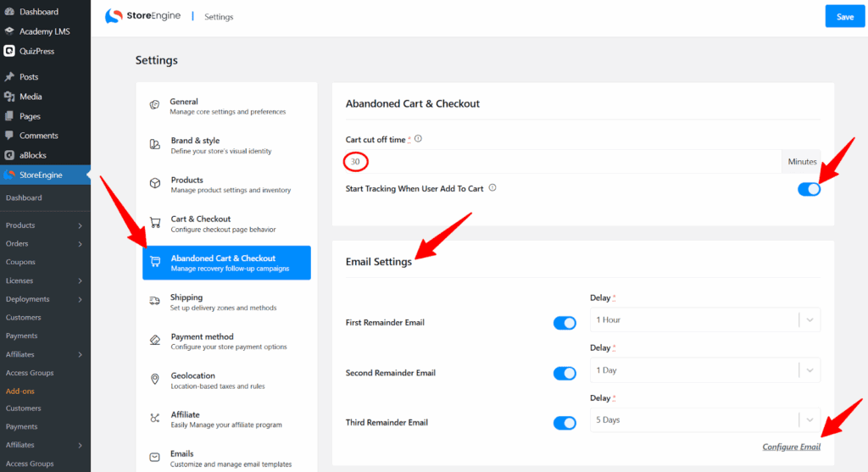This screenshot has width=868, height=472.
Task: Turn off the Third Remainder Email toggle
Action: pos(565,423)
